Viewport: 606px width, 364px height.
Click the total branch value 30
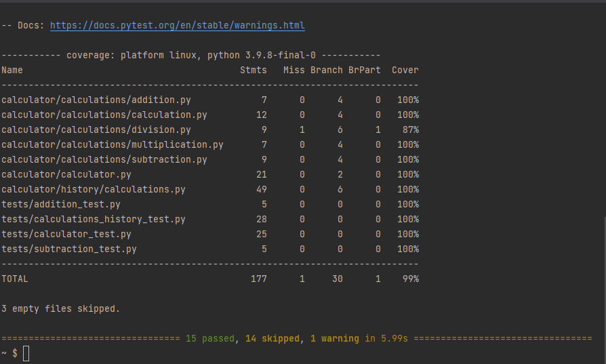(338, 279)
